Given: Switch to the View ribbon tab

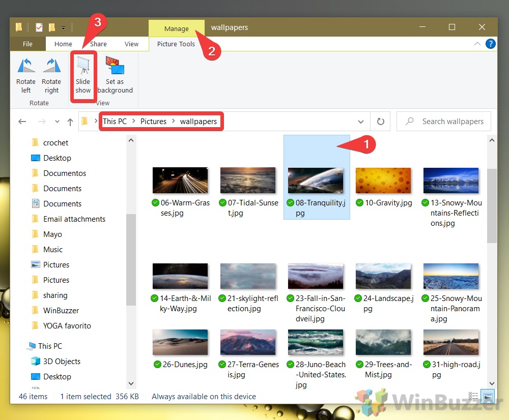Looking at the screenshot, I should coord(131,44).
